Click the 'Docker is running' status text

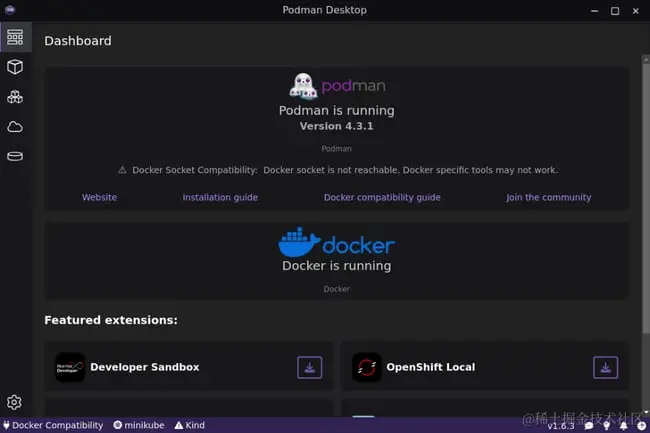[x=337, y=266]
